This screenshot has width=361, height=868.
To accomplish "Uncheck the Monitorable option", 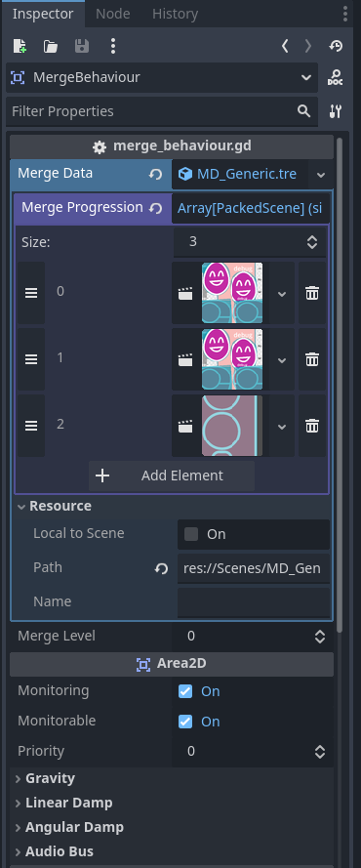I will pos(185,722).
